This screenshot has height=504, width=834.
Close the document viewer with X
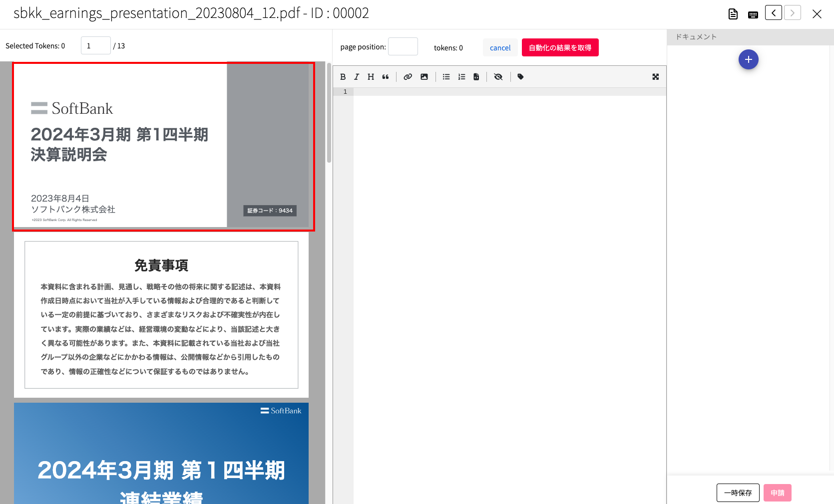[x=817, y=14]
